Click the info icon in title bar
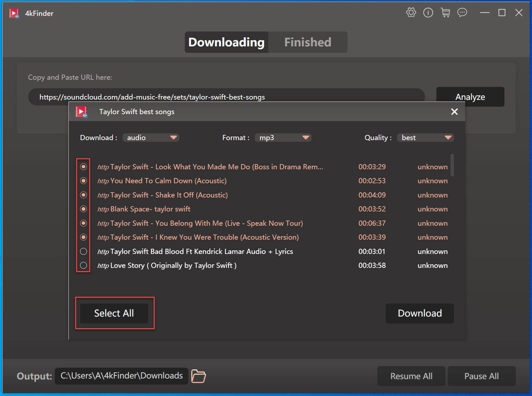 (428, 13)
